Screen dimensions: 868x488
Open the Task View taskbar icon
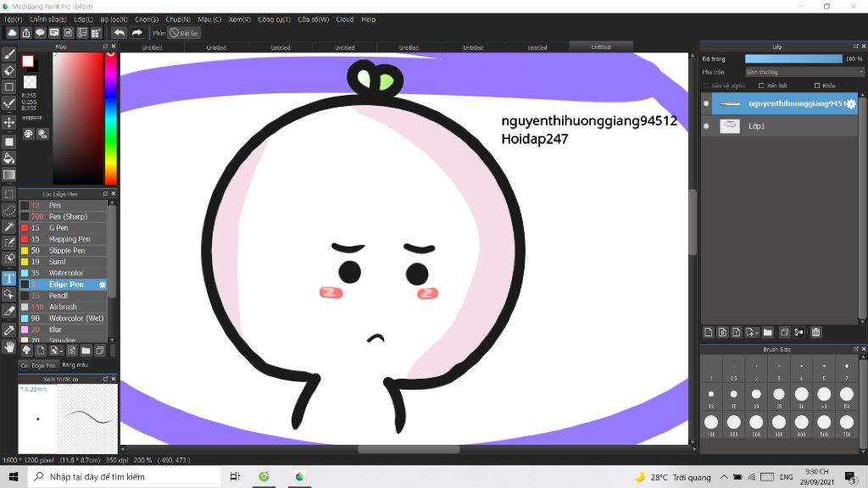(x=235, y=476)
